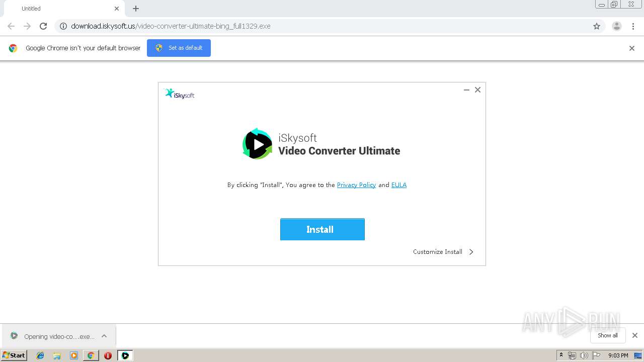Click the iSkysoft logo in installer
The height and width of the screenshot is (362, 644).
[179, 94]
